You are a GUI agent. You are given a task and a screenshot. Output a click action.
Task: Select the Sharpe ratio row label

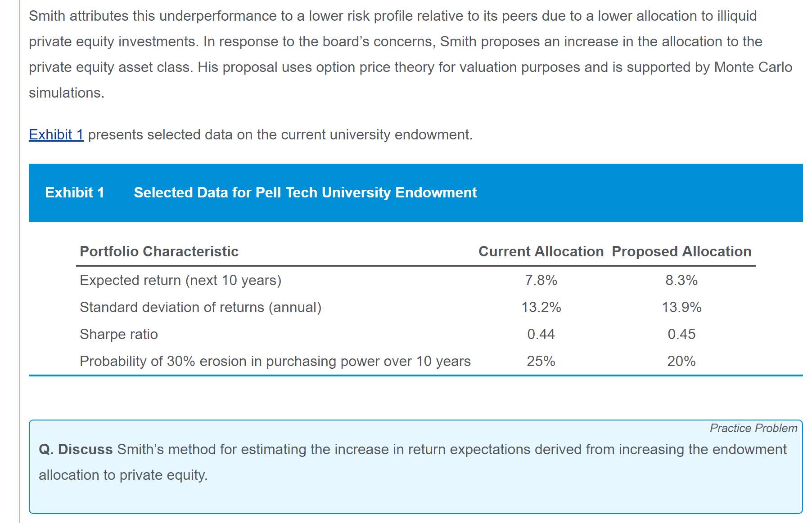click(x=119, y=334)
